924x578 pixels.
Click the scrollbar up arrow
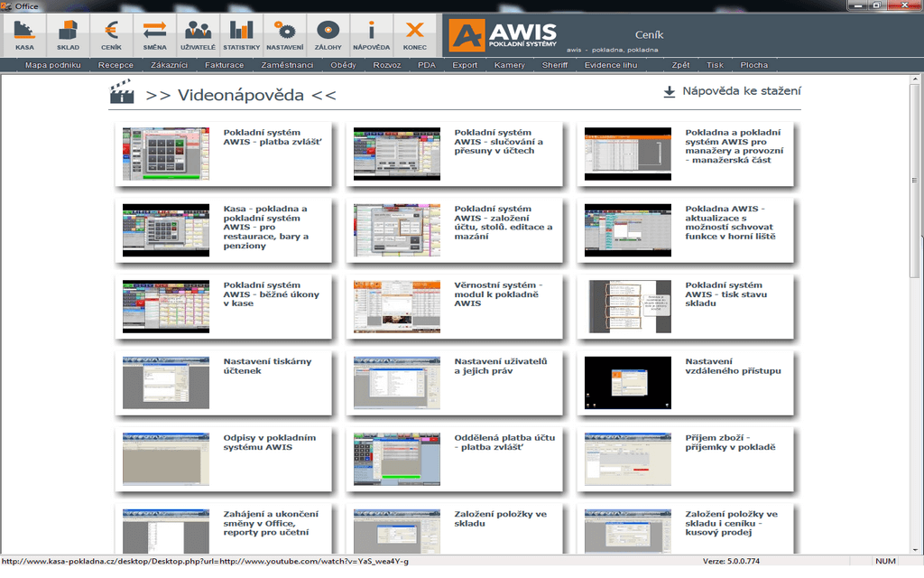click(x=915, y=79)
